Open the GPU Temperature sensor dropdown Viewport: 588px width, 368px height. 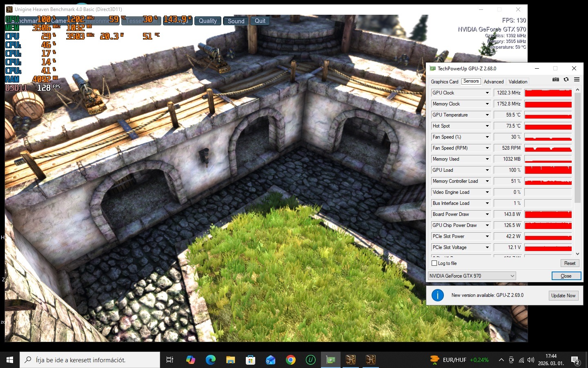pyautogui.click(x=487, y=115)
